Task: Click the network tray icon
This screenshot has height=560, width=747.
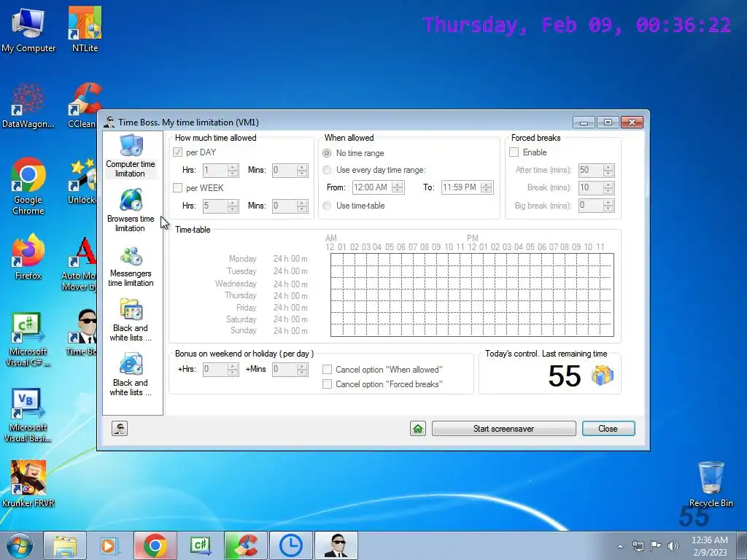Action: point(638,546)
